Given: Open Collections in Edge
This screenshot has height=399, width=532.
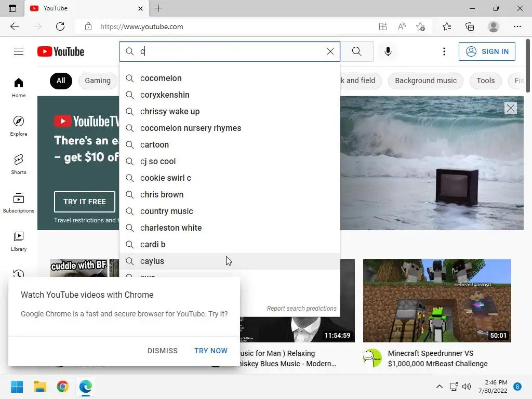Looking at the screenshot, I should click(470, 26).
